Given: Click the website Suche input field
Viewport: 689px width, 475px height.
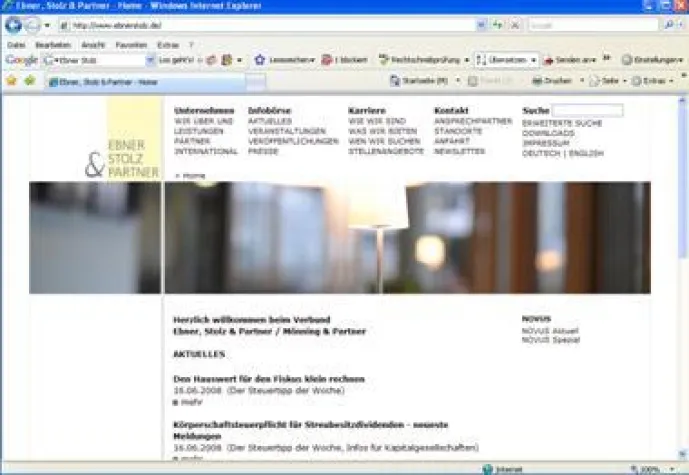Looking at the screenshot, I should pos(587,110).
